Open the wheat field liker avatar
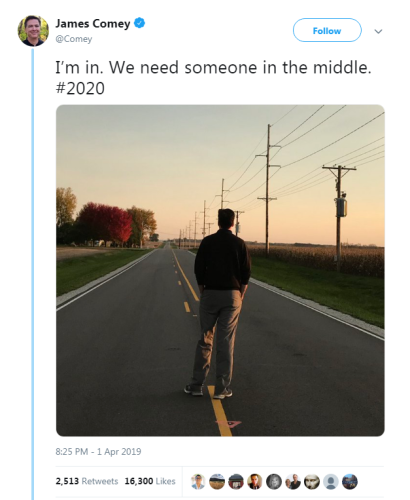 coord(217,482)
